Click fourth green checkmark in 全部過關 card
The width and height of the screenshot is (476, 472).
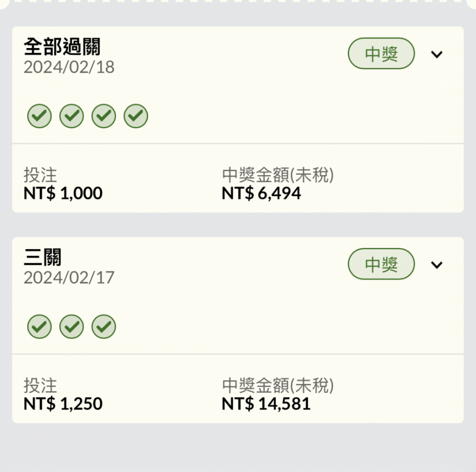136,116
